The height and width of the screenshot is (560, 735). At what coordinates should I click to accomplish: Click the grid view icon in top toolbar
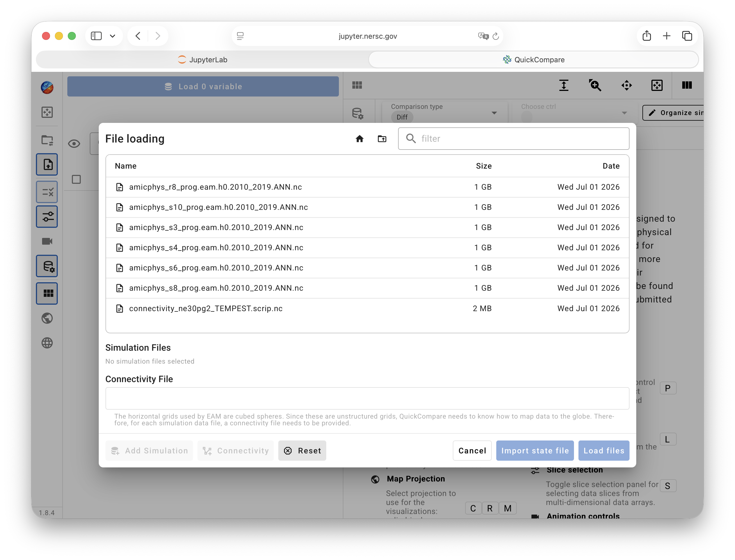(x=357, y=85)
